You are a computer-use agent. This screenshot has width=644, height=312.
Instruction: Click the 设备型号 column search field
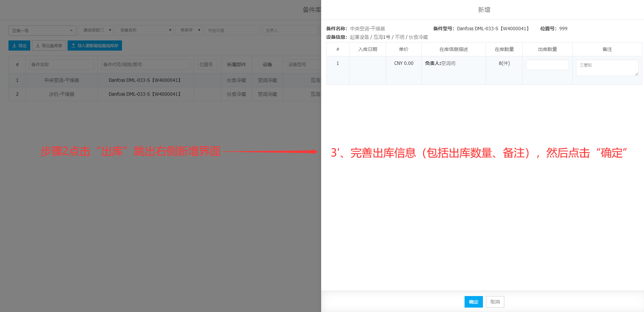pyautogui.click(x=303, y=65)
